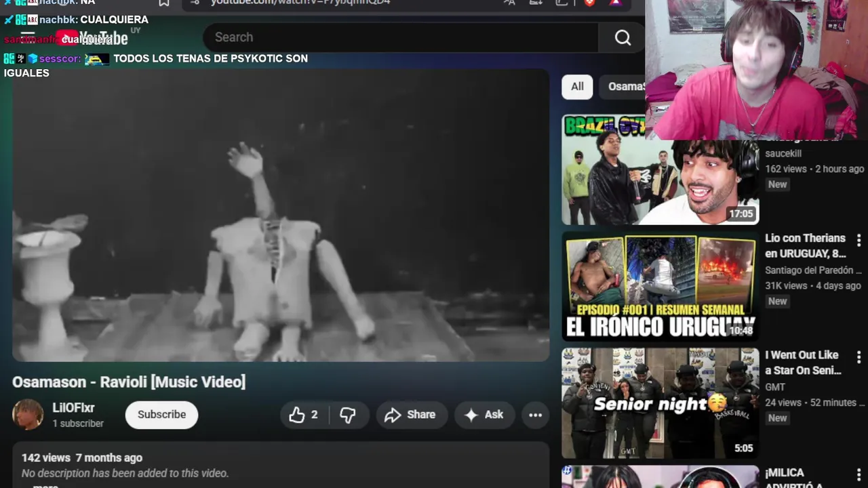Open the Senior night thumbnail
This screenshot has height=488, width=868.
660,404
